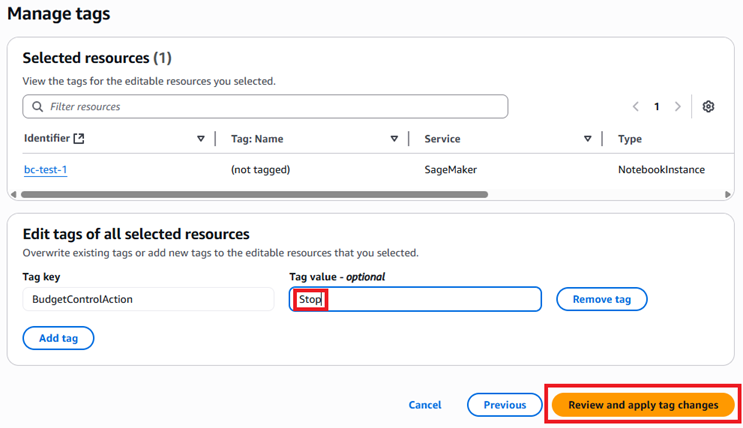Sort by Service column arrow
The width and height of the screenshot is (743, 428).
pyautogui.click(x=587, y=139)
